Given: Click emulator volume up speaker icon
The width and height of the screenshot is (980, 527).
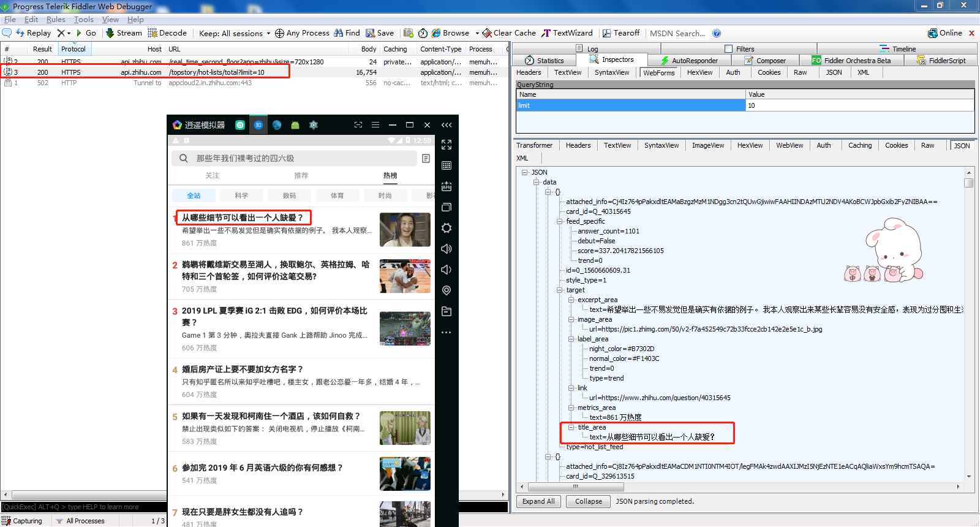Looking at the screenshot, I should (447, 249).
